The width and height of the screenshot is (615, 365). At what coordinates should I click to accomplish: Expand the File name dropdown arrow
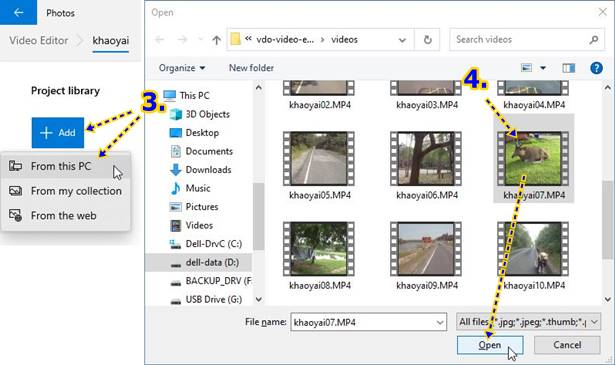coord(440,322)
